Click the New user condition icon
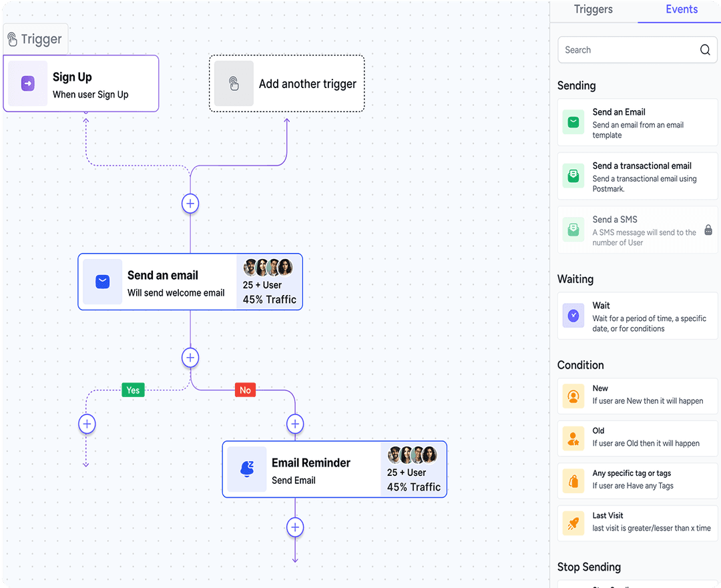 point(573,396)
